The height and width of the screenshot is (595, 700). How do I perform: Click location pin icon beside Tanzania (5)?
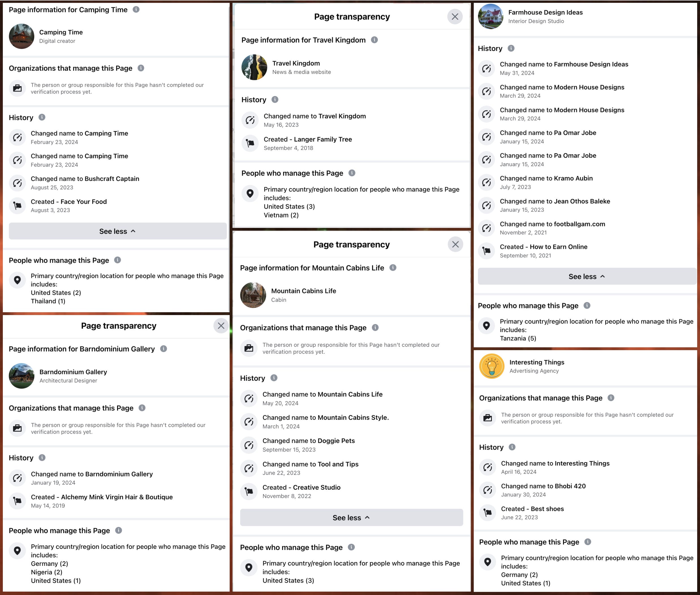(x=486, y=326)
